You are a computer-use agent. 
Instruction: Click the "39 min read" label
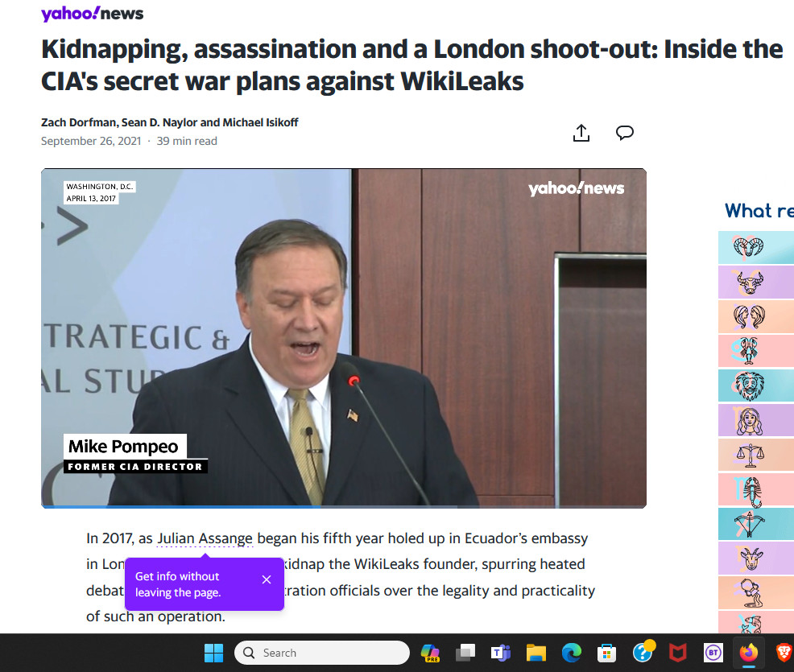tap(187, 141)
